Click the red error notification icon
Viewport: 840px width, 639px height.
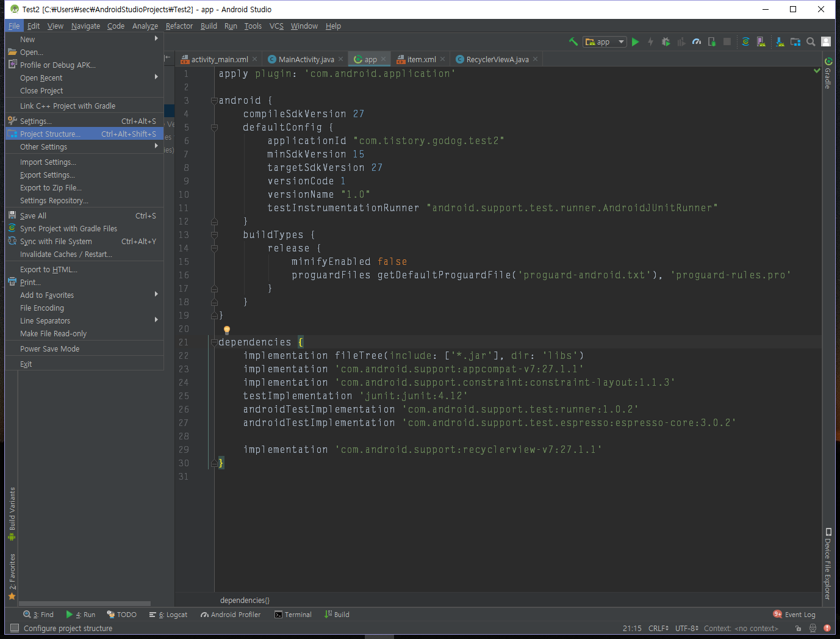pyautogui.click(x=827, y=628)
